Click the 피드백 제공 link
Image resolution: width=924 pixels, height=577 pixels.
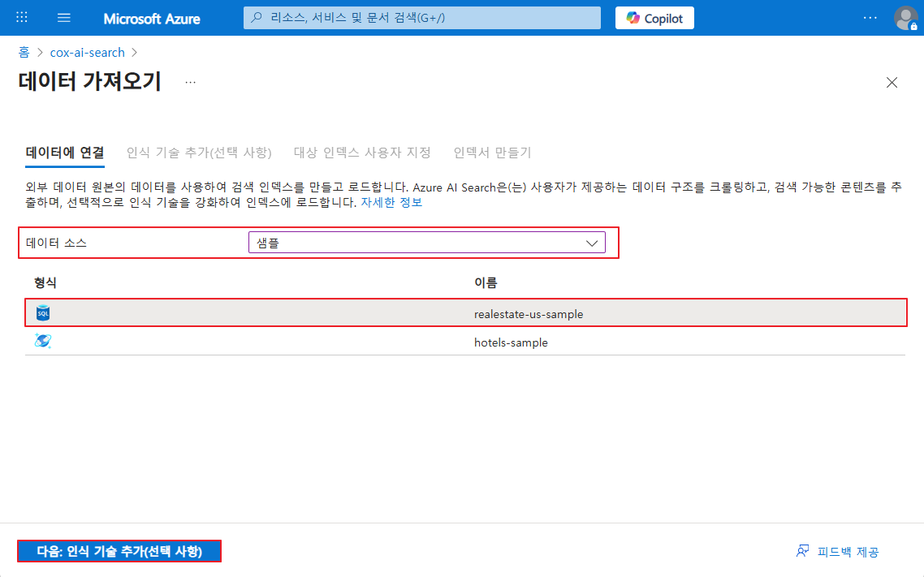(848, 552)
